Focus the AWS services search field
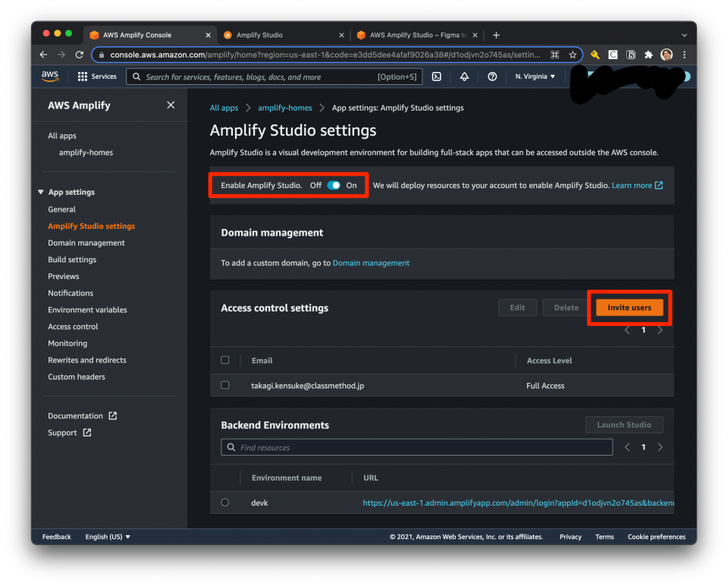This screenshot has width=728, height=586. tap(274, 77)
